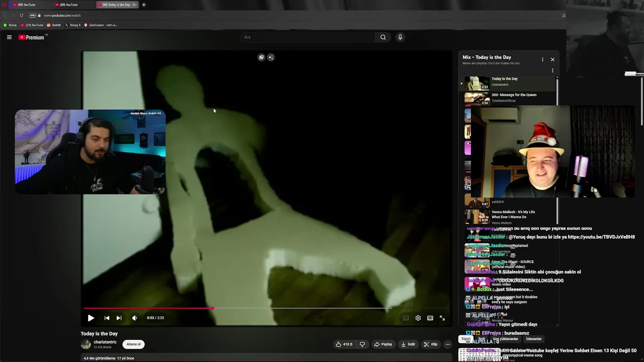
Task: Skip to next video in the mix
Action: [x=119, y=318]
